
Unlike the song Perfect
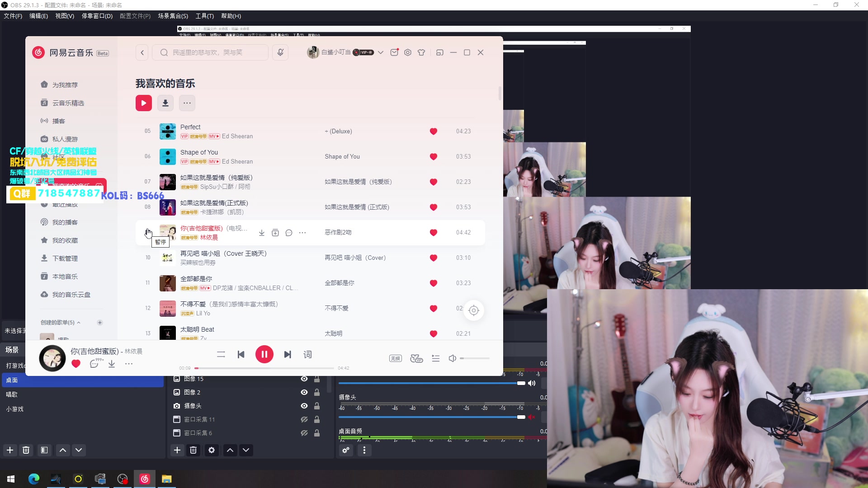434,131
